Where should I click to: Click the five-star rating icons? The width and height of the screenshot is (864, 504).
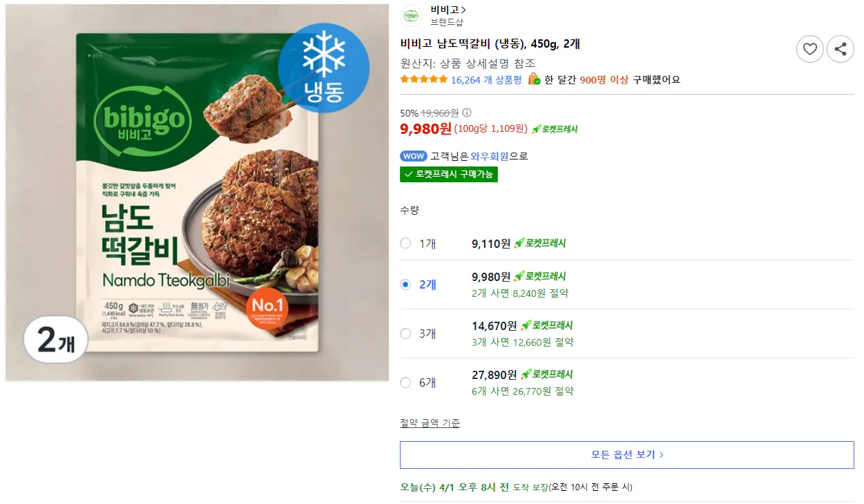click(x=418, y=79)
